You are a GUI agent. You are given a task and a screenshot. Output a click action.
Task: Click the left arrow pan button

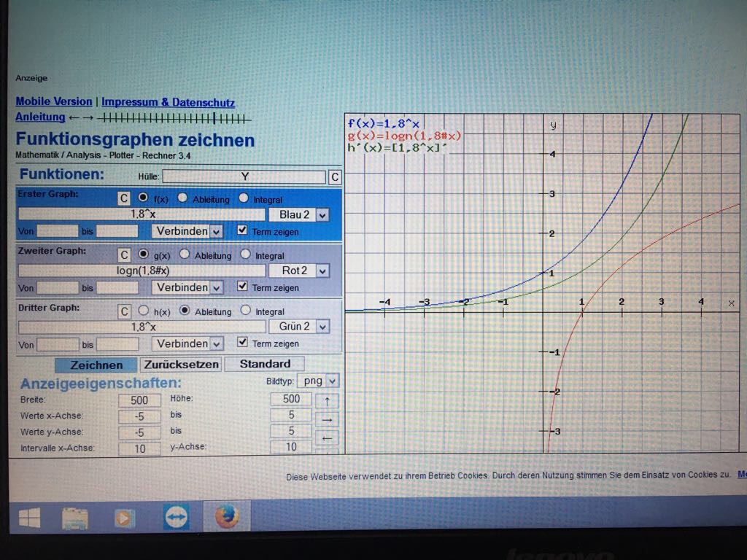pos(327,437)
